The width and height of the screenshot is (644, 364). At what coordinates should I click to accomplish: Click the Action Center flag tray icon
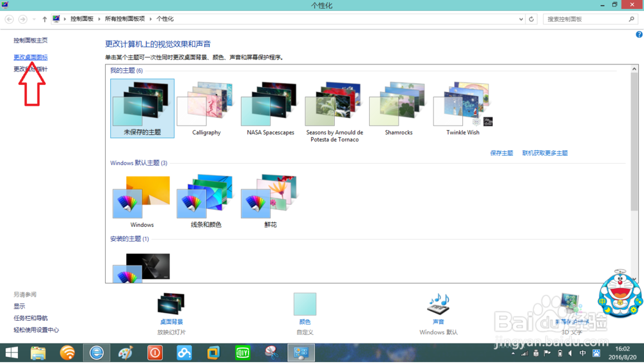tap(547, 353)
